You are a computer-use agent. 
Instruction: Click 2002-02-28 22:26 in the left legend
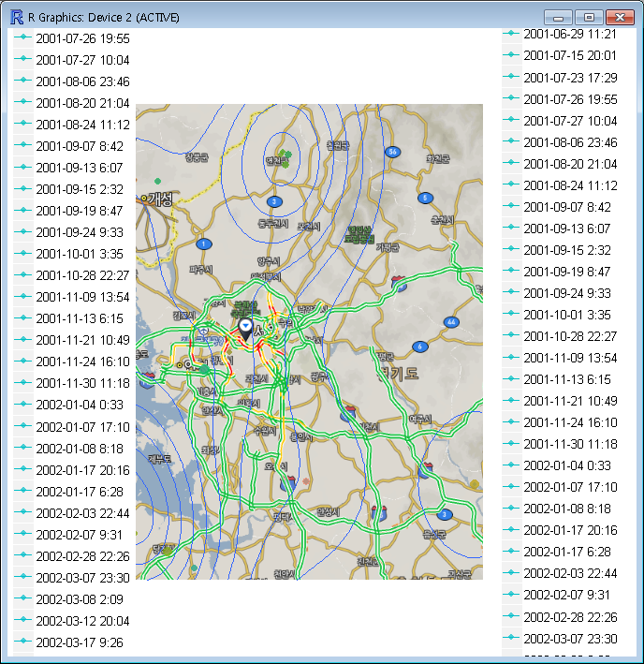coord(82,556)
